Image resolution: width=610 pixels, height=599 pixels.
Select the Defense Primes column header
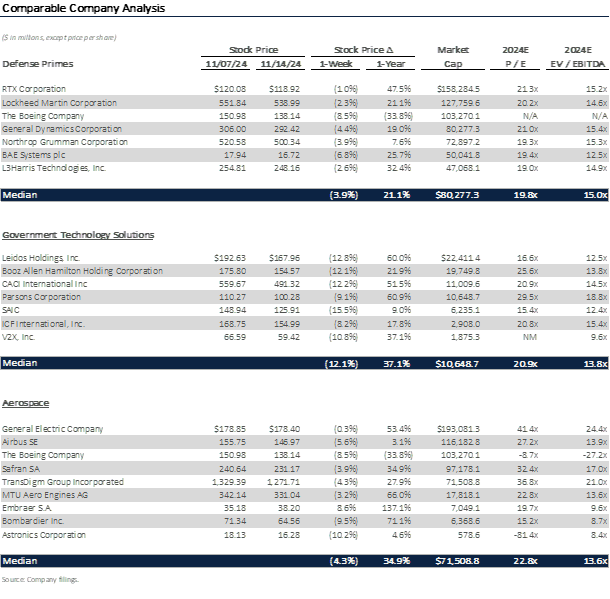[x=37, y=63]
